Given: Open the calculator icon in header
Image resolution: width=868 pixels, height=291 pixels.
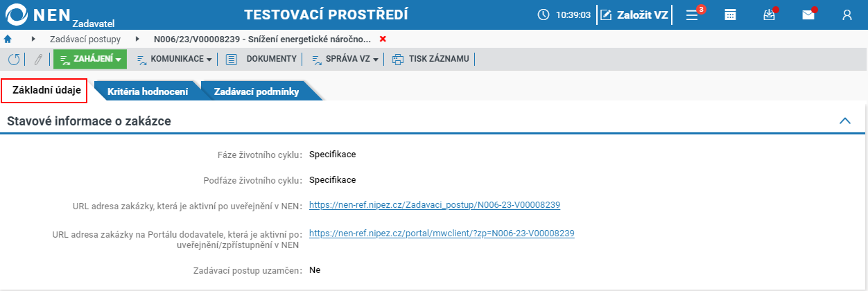Looking at the screenshot, I should coord(730,15).
